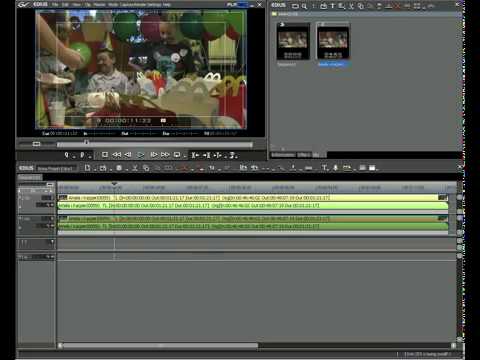Click the Voice Over microphone icon
The image size is (480, 360).
335,168
